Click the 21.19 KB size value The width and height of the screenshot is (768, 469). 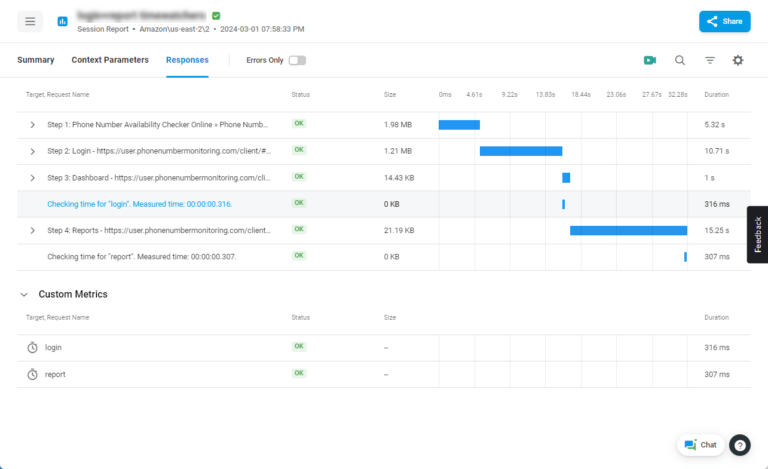pyautogui.click(x=399, y=231)
